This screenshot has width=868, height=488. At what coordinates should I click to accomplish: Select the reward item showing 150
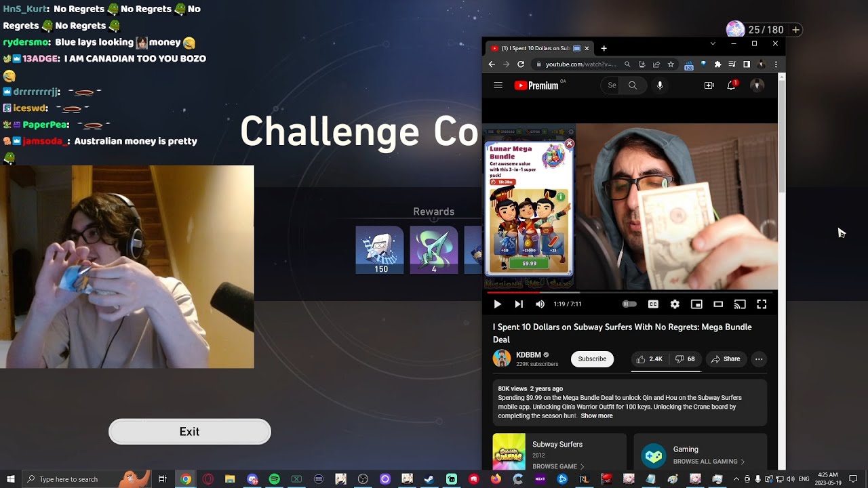tap(380, 250)
